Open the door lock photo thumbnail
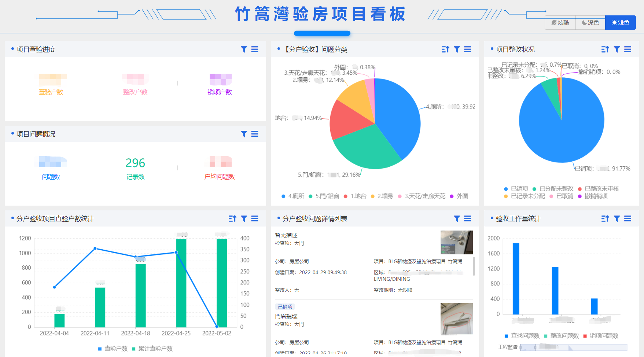The height and width of the screenshot is (357, 644). tap(456, 242)
